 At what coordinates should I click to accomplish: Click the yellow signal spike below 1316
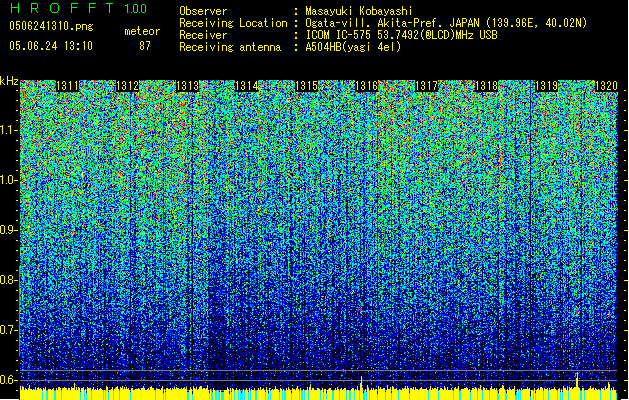click(361, 383)
